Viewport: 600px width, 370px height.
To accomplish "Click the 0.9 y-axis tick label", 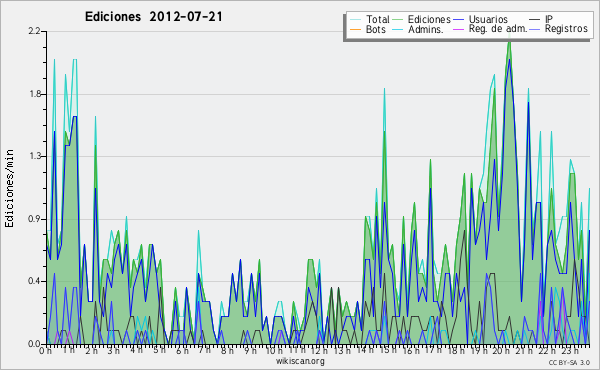I will pyautogui.click(x=34, y=219).
